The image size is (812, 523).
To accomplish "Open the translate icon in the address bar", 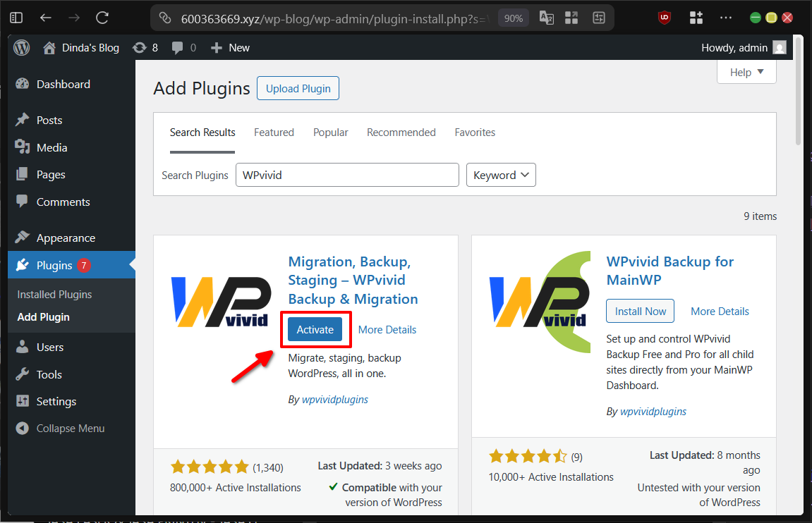I will [x=546, y=17].
